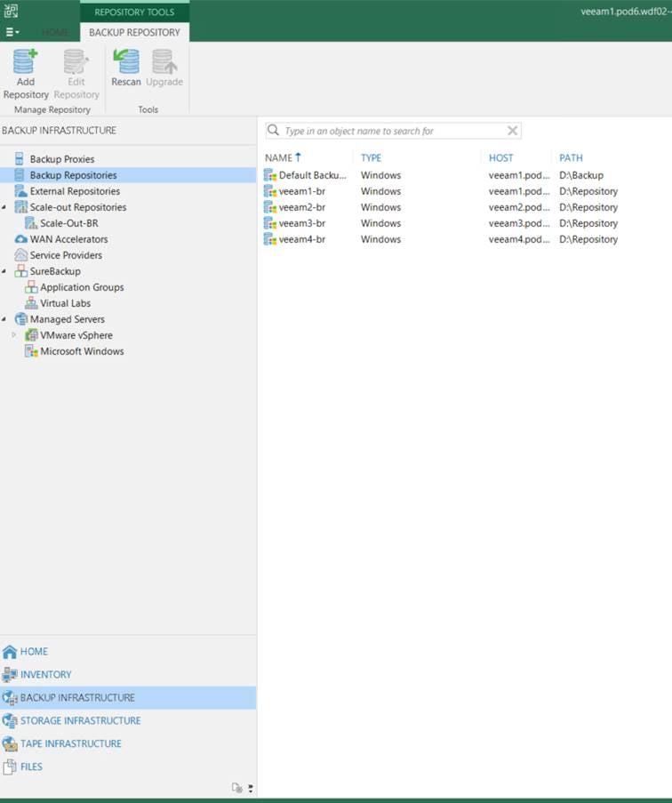
Task: Click the Rescan repository icon
Action: [126, 61]
